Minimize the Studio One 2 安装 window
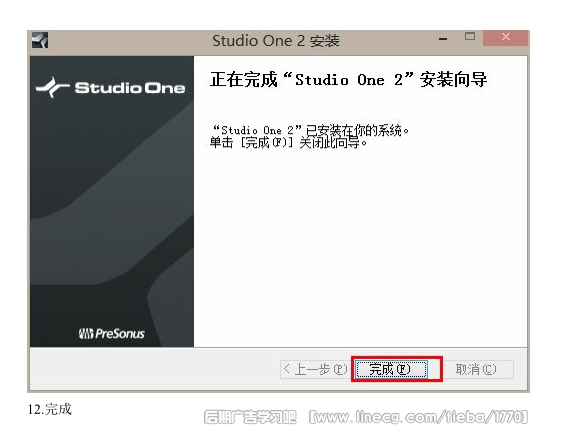Image resolution: width=568 pixels, height=434 pixels. pyautogui.click(x=443, y=38)
